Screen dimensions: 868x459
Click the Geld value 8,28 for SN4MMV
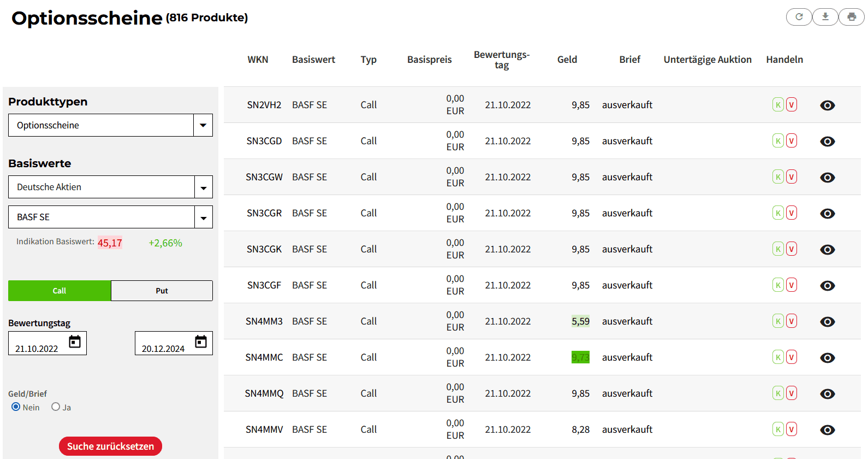click(x=580, y=429)
